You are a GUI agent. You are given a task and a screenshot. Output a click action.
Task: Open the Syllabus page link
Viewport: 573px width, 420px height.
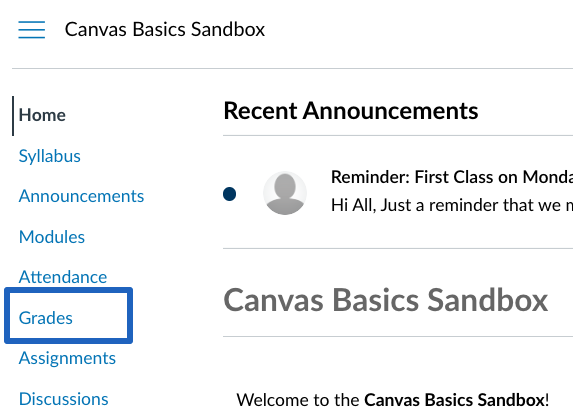coord(50,156)
